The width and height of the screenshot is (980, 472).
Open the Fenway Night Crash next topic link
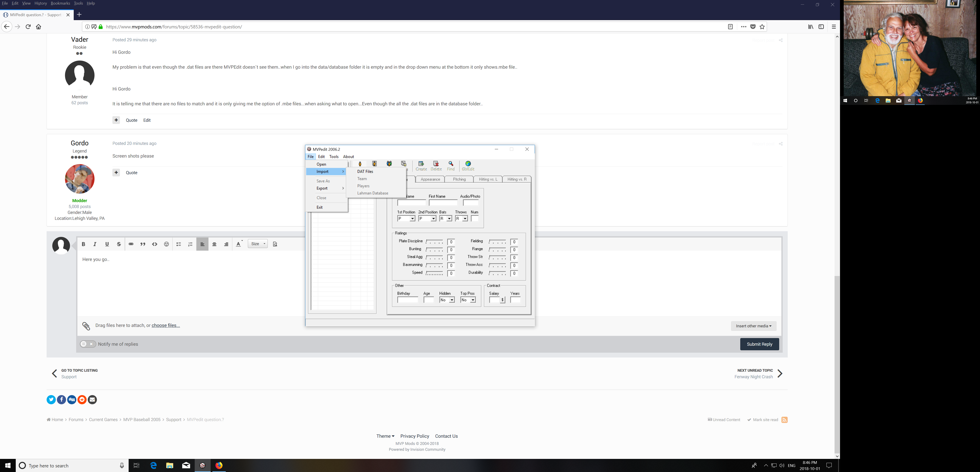click(753, 377)
